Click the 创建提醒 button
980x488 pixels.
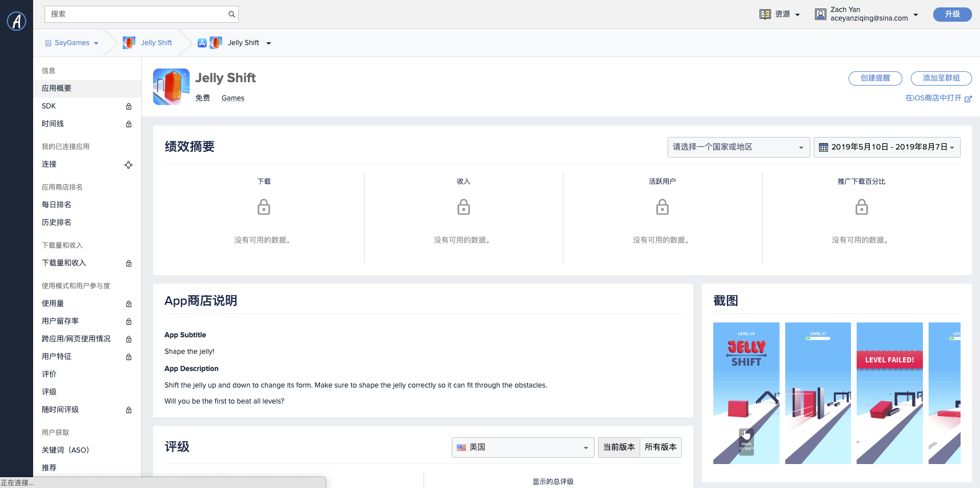pos(875,78)
